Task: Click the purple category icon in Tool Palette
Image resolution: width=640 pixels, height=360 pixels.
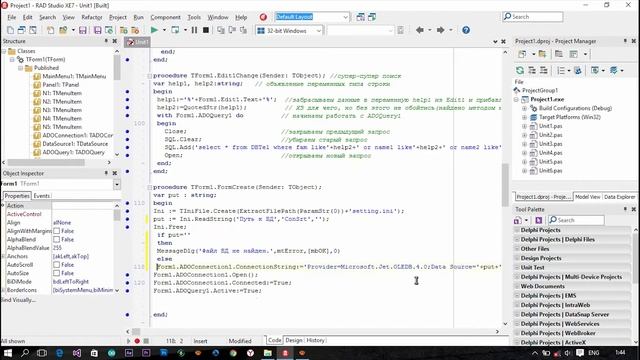Action: click(538, 220)
